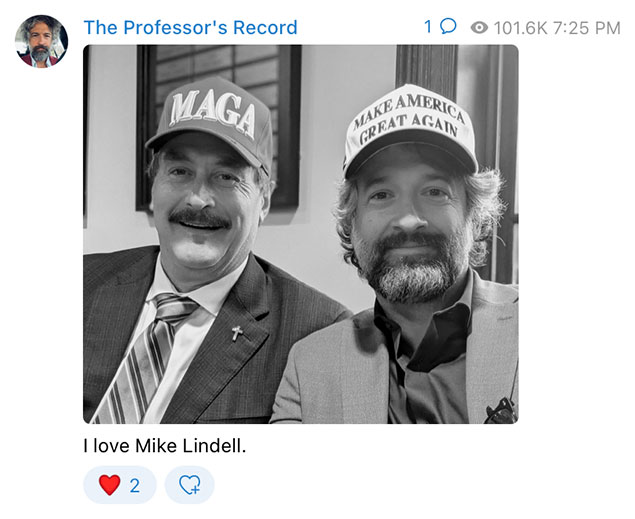Open The Professor's Record channel name link
The height and width of the screenshot is (519, 635).
(190, 28)
